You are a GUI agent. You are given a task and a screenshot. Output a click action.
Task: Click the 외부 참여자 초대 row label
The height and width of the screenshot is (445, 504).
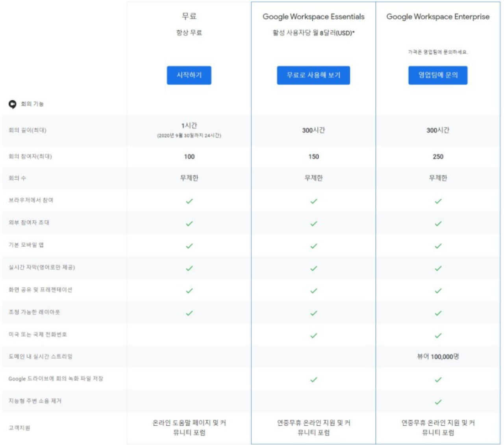coord(29,223)
